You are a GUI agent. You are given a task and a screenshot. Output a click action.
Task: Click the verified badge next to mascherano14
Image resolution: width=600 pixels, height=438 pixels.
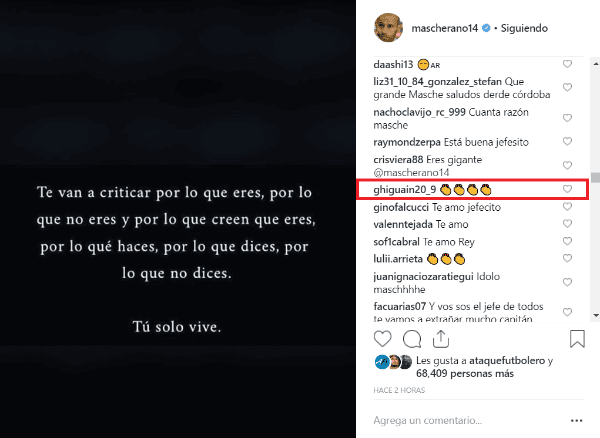coord(486,28)
